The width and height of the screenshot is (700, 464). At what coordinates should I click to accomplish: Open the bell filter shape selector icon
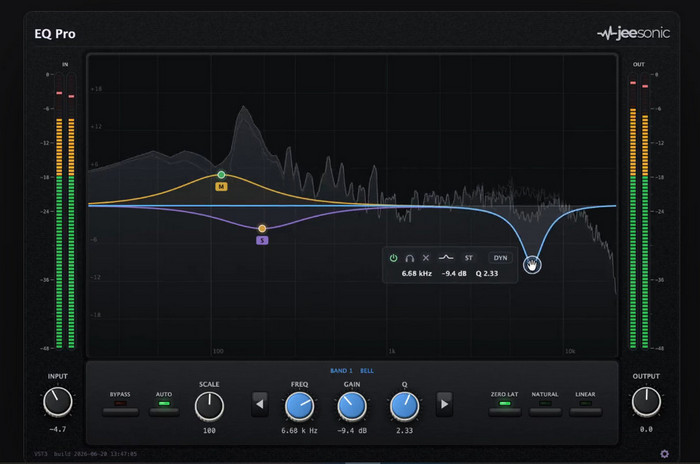point(446,258)
